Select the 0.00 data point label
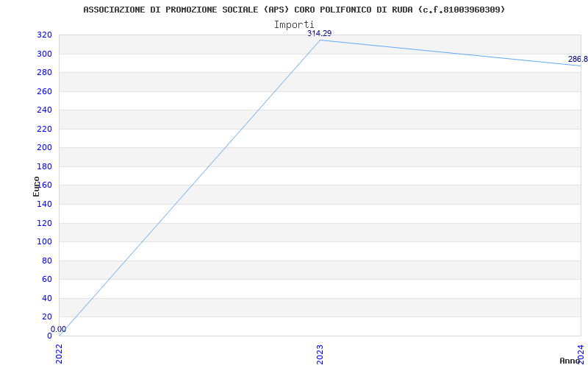Screen dimensions: 588x368 59,329
